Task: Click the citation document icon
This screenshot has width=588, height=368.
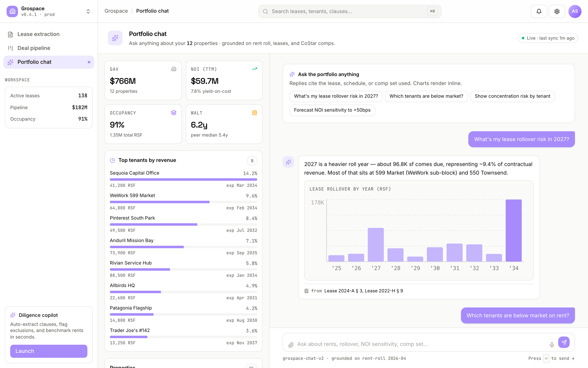Action: pos(306,291)
